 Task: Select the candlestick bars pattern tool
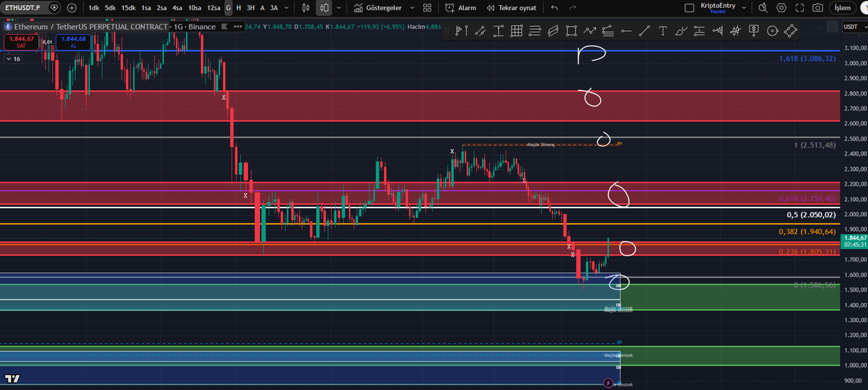click(x=736, y=31)
